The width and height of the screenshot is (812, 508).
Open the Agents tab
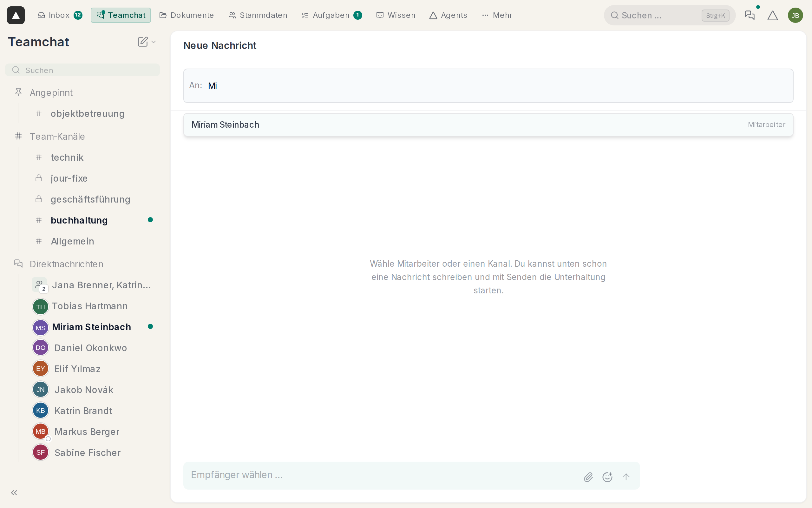coord(448,15)
